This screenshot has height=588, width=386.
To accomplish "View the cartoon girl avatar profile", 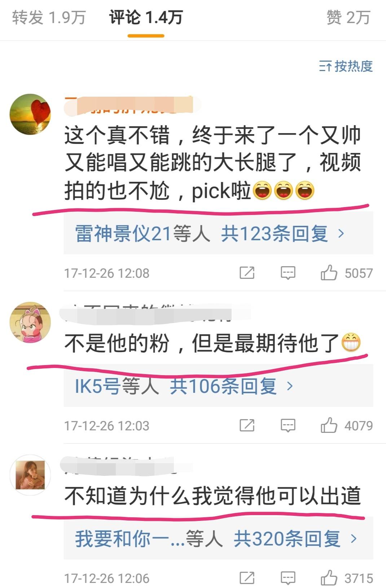I will 30,322.
